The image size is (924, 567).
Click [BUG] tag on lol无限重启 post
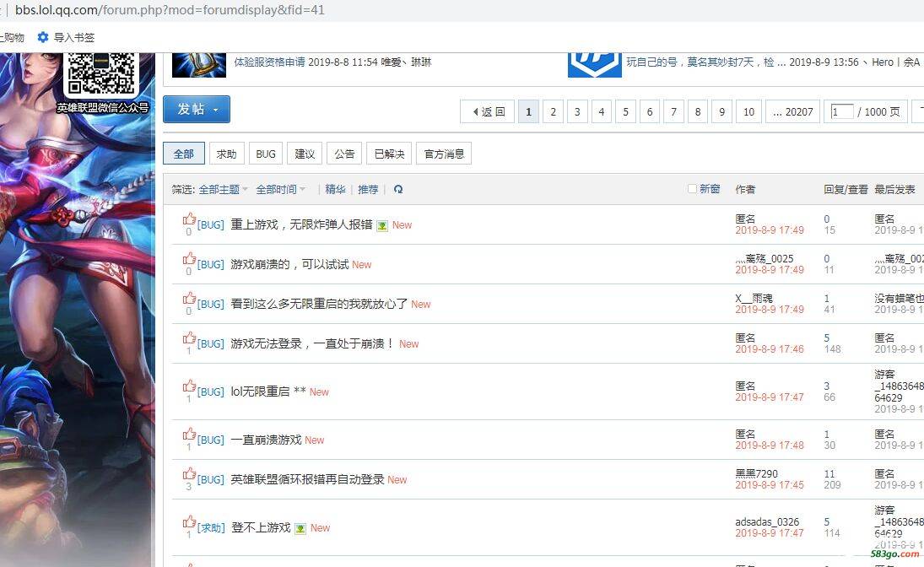click(x=211, y=392)
